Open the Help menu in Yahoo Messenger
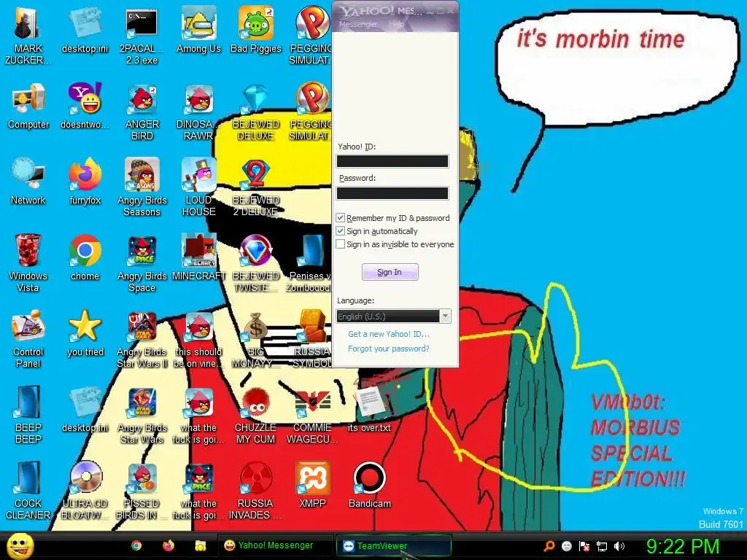 (396, 24)
